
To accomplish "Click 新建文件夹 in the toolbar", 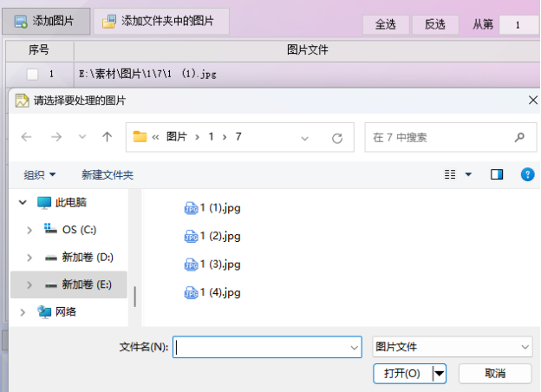I will (x=108, y=174).
